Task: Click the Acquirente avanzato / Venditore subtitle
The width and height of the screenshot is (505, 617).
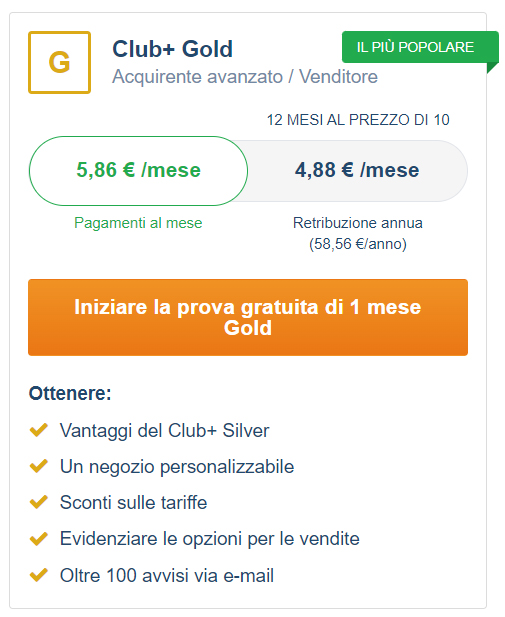Action: pyautogui.click(x=245, y=77)
